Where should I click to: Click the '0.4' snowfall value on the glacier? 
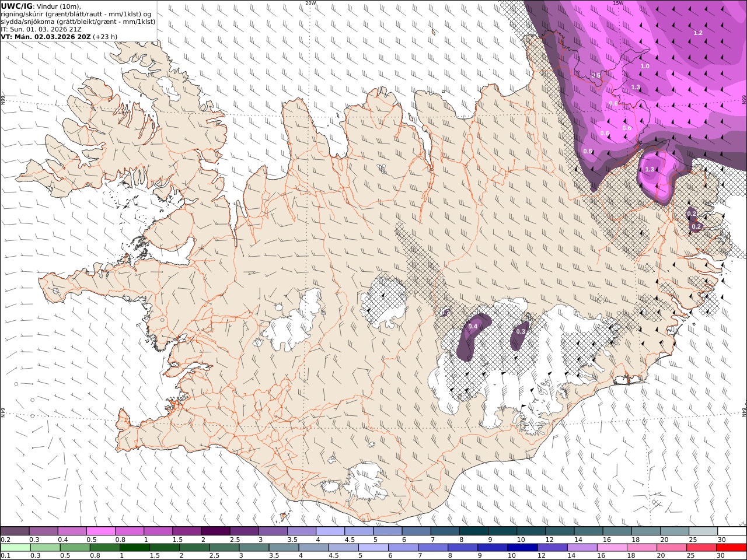point(473,326)
